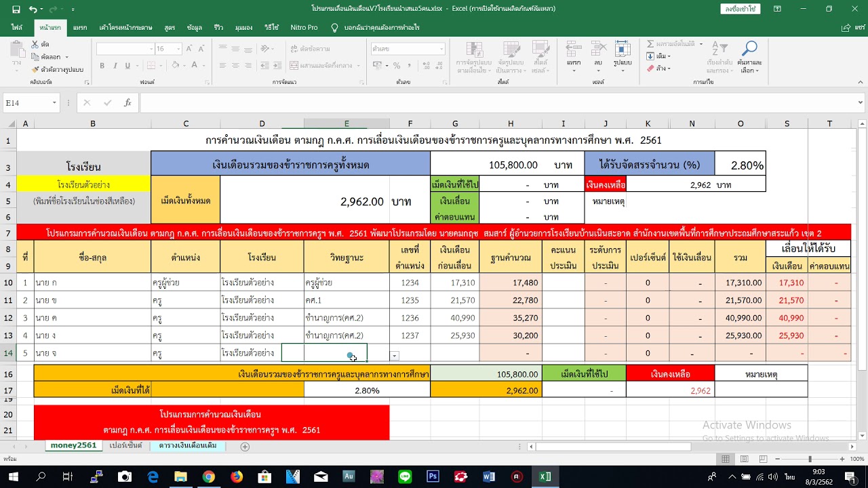Expand the formula bar

pyautogui.click(x=861, y=103)
